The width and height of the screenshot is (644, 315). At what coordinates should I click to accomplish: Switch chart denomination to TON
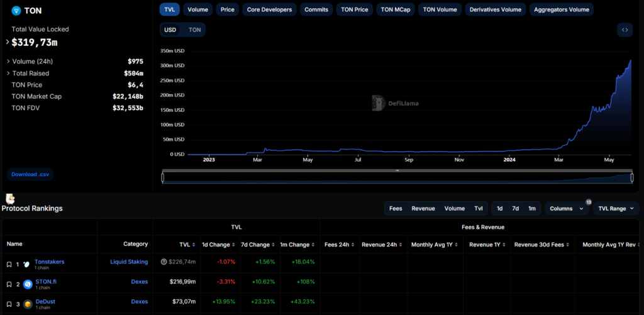pos(195,30)
